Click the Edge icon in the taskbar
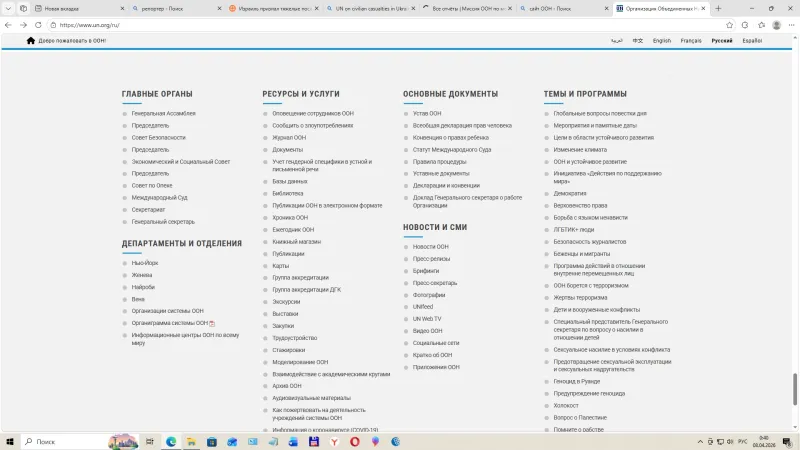The height and width of the screenshot is (450, 800). pos(171,441)
